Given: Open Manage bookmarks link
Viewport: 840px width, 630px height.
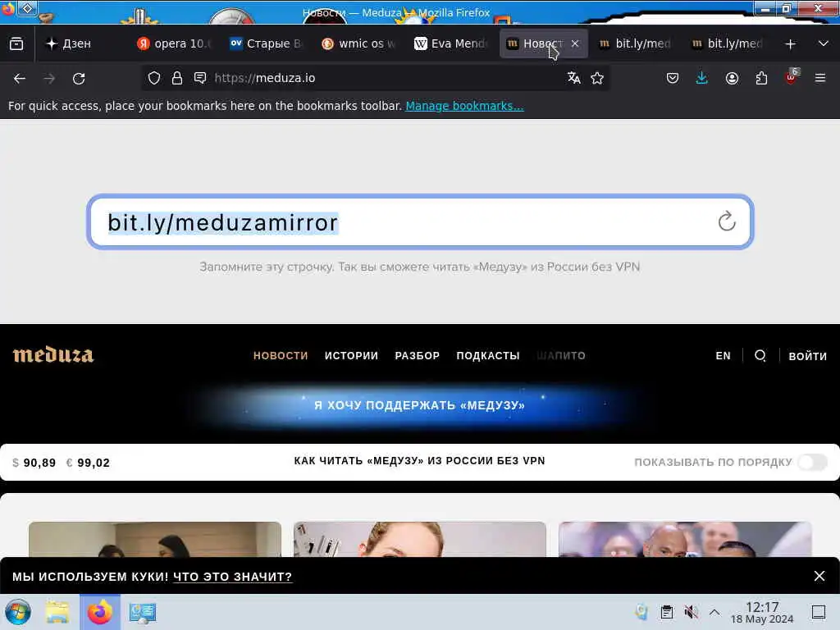Looking at the screenshot, I should [x=464, y=106].
